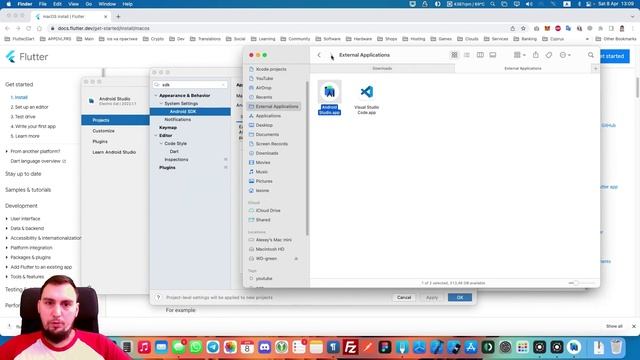
Task: Click the search icon in file dialog
Action: (x=591, y=55)
